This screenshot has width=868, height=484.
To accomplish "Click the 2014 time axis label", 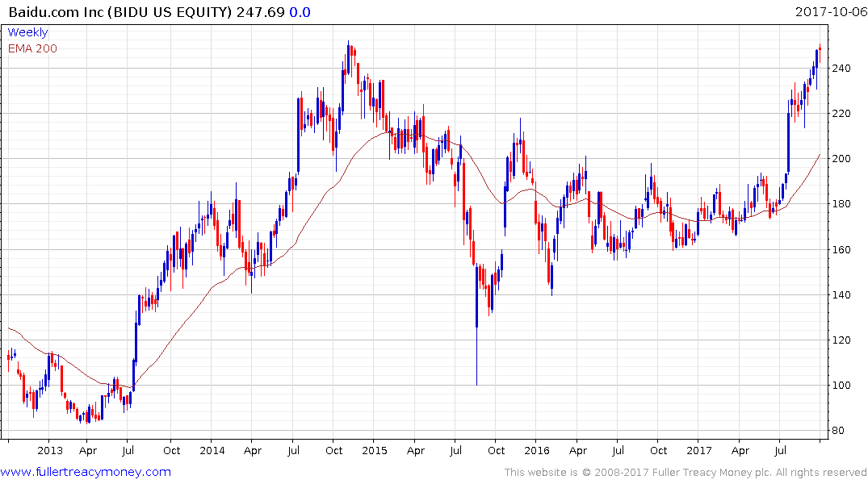I will (x=212, y=451).
